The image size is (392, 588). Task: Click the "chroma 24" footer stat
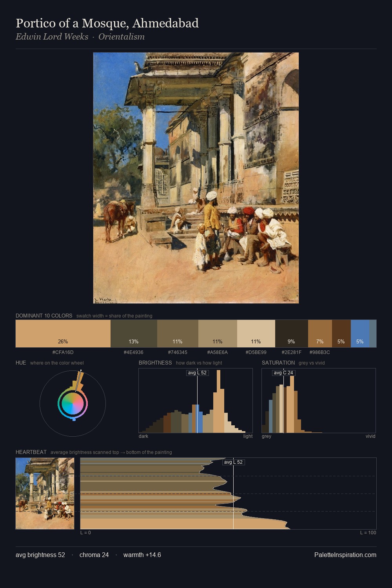pos(94,555)
